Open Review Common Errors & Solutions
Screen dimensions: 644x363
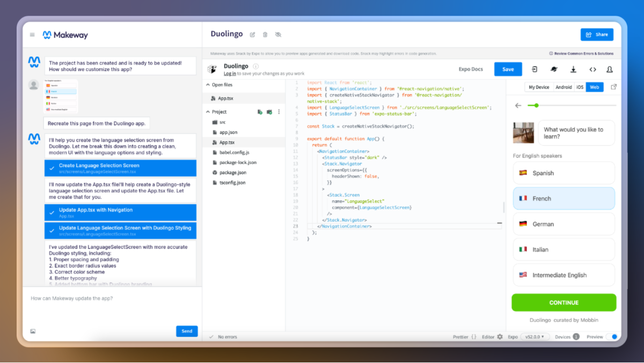(581, 54)
